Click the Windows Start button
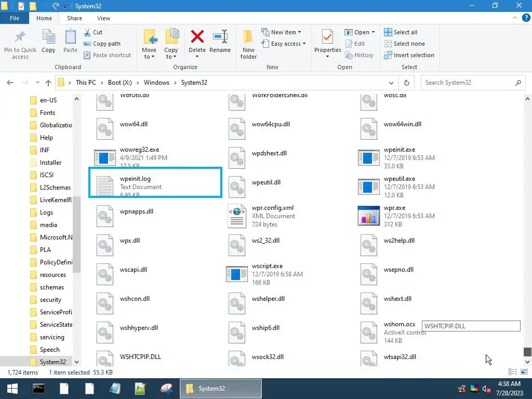 click(x=12, y=389)
